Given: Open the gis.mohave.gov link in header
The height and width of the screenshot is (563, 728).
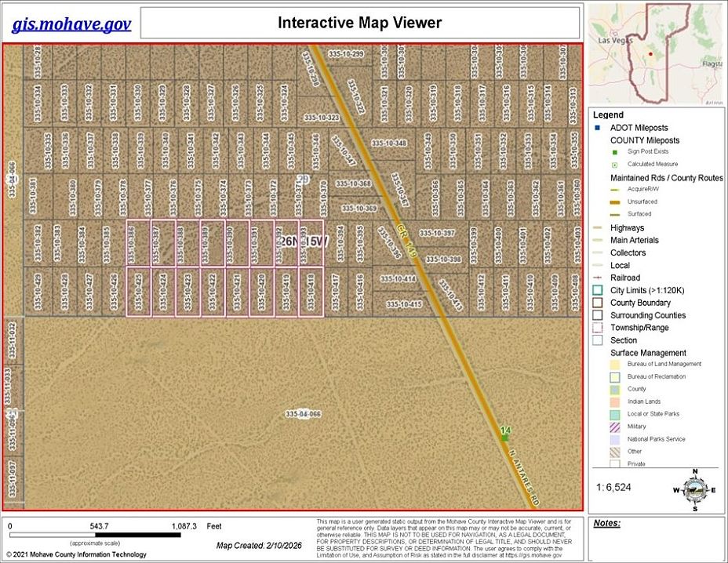Looking at the screenshot, I should point(71,24).
